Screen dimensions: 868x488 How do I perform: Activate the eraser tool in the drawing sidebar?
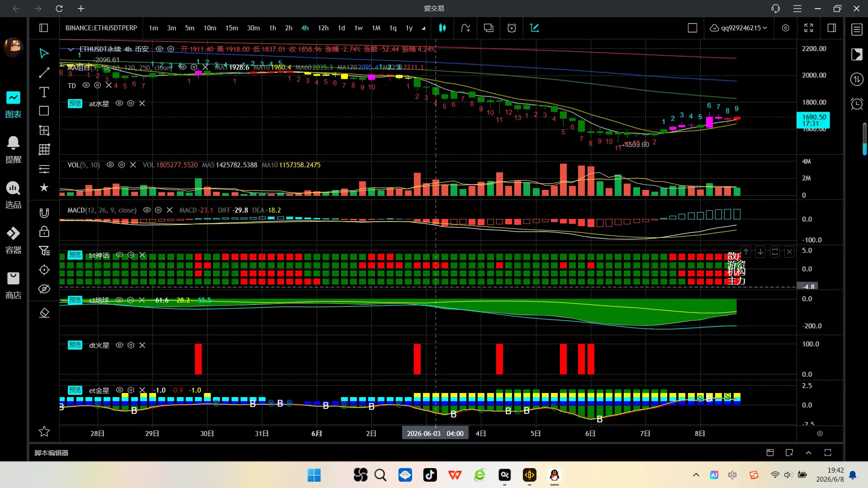44,313
